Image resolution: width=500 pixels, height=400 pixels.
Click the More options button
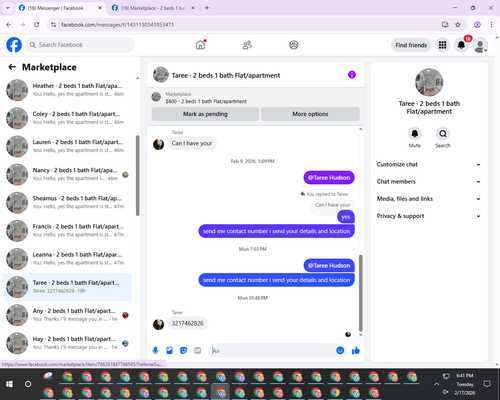310,114
